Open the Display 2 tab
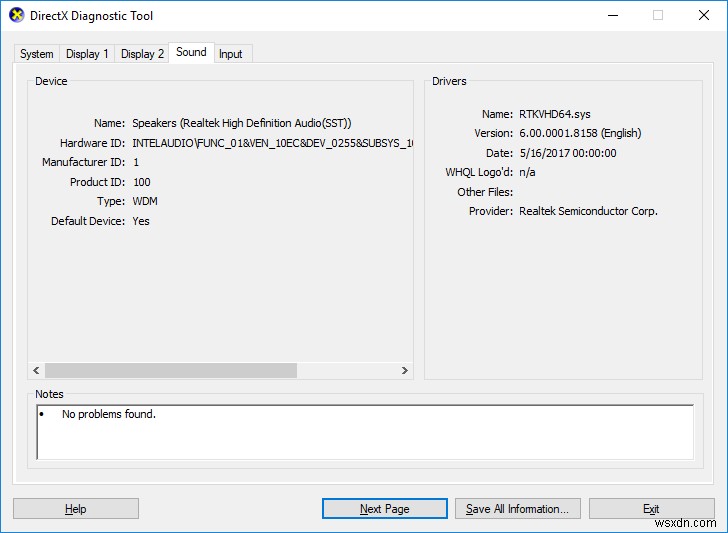The width and height of the screenshot is (728, 533). point(142,54)
